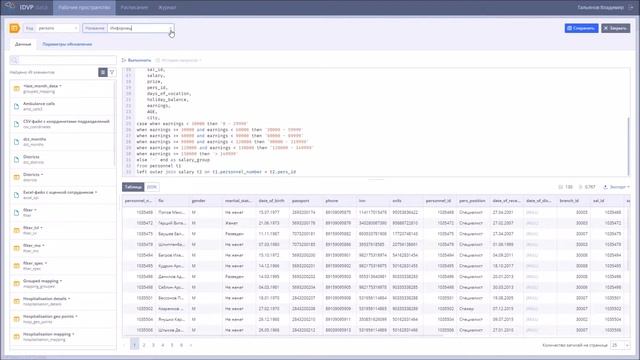Image resolution: width=640 pixels, height=360 pixels.
Task: Open the Экспорт dropdown
Action: (x=616, y=187)
